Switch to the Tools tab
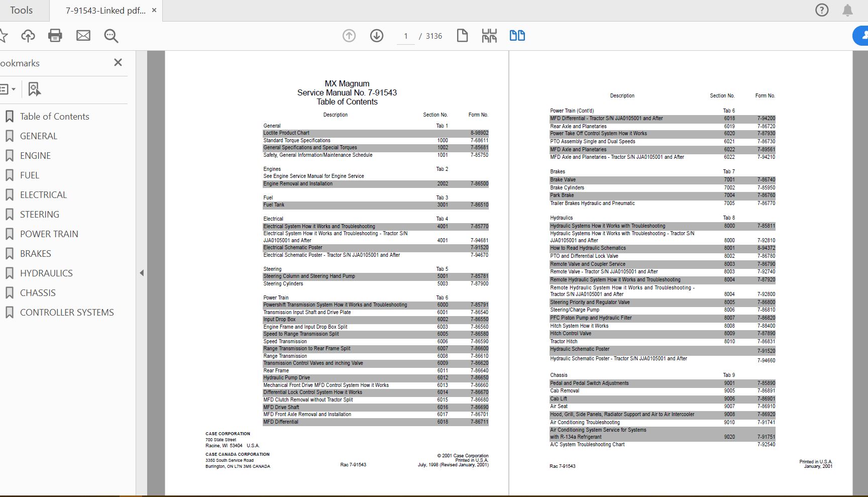Viewport: 868px width, 497px height. coord(22,10)
